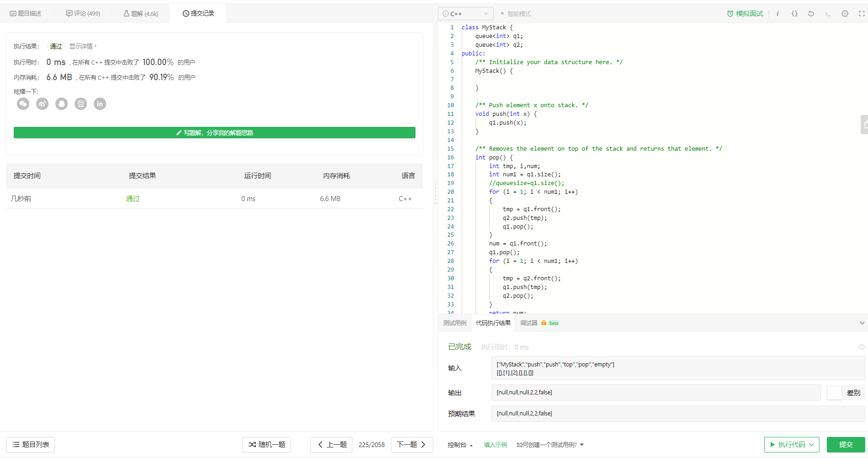Click line number 20 in editor
Viewport: 868px width, 458px height.
click(x=450, y=192)
